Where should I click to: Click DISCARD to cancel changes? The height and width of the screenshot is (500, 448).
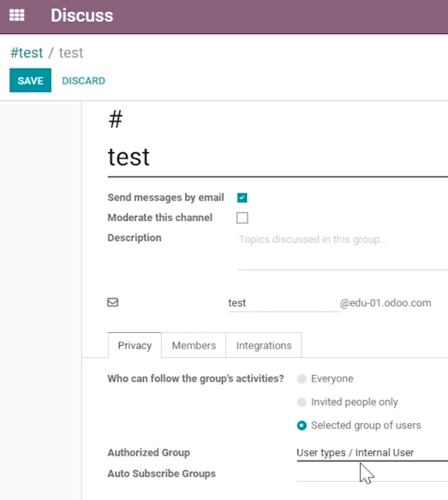(x=84, y=80)
